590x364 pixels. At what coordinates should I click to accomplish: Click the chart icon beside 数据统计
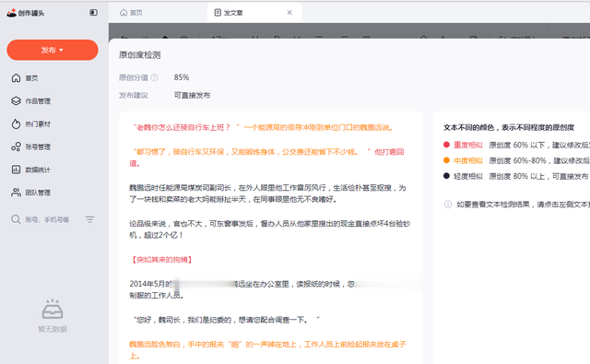[x=16, y=170]
